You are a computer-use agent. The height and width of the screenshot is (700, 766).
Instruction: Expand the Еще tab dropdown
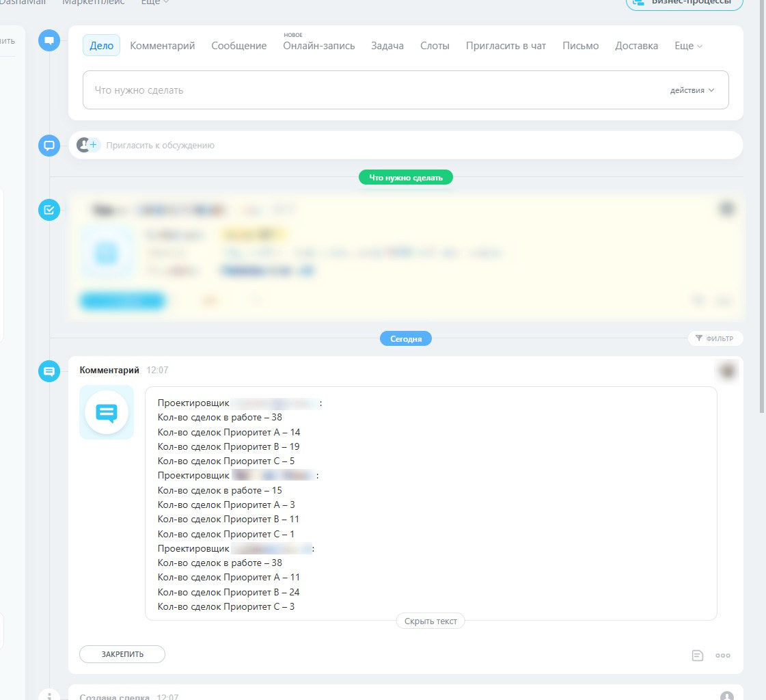tap(688, 46)
